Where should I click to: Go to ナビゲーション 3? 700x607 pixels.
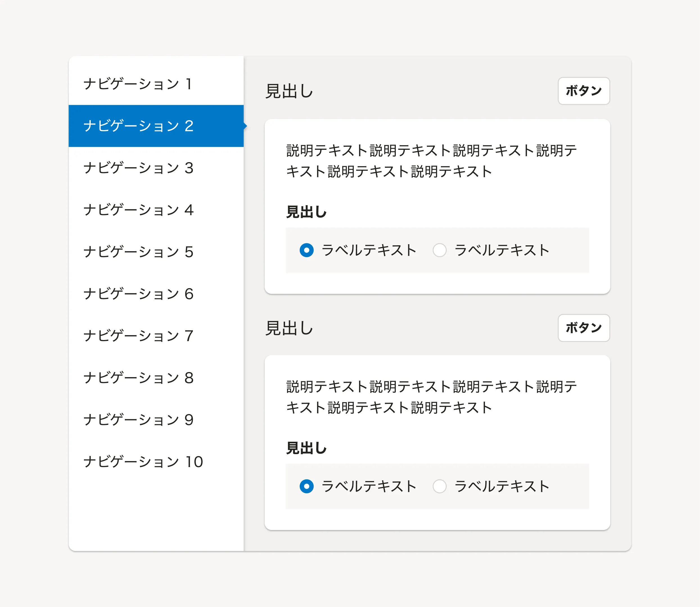[139, 168]
